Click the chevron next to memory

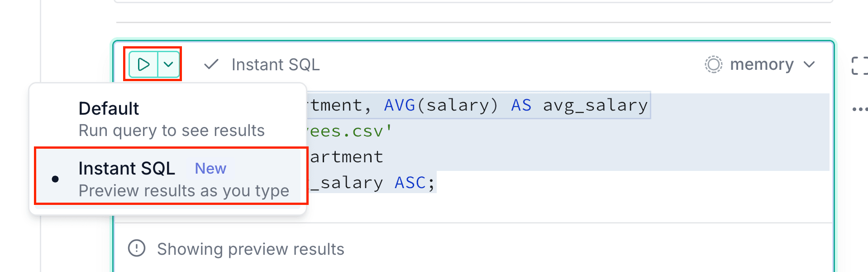pyautogui.click(x=809, y=65)
